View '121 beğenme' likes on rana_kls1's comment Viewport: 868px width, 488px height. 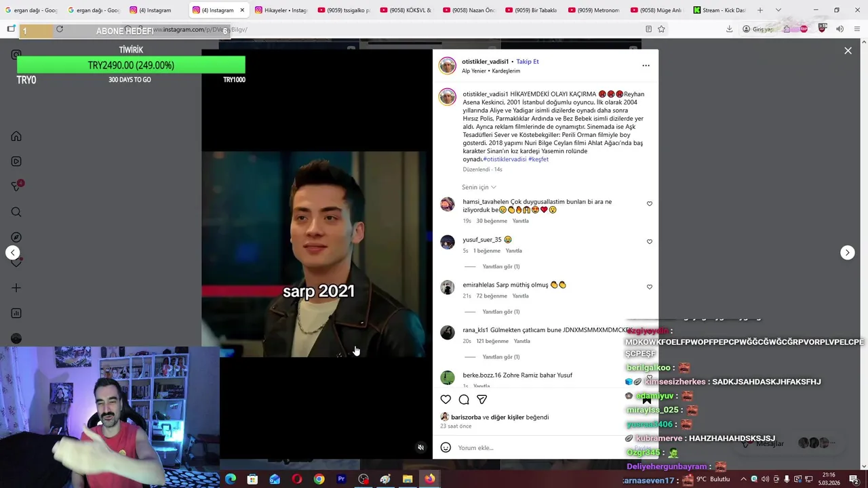[492, 341]
